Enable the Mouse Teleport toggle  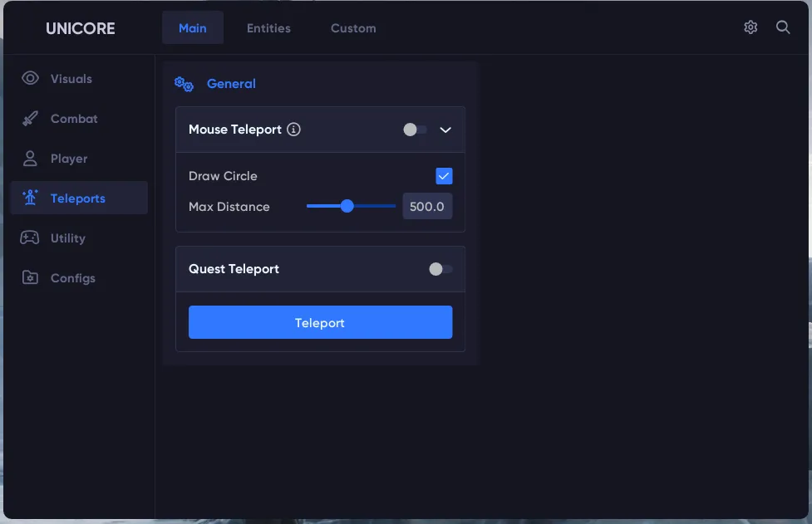415,130
